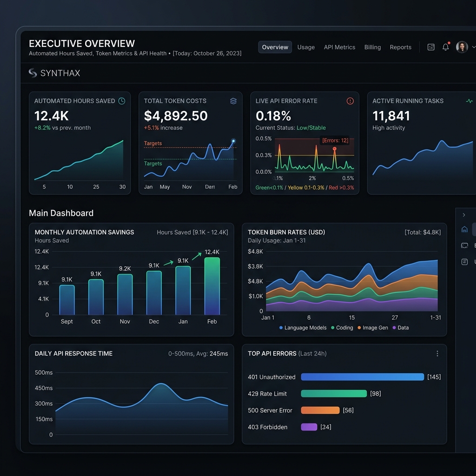Click the [98] error count
The height and width of the screenshot is (476, 476).
(375, 393)
